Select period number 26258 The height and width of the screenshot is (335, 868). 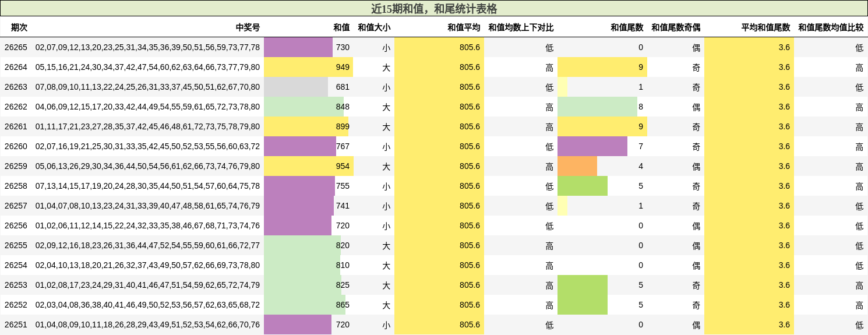16,186
